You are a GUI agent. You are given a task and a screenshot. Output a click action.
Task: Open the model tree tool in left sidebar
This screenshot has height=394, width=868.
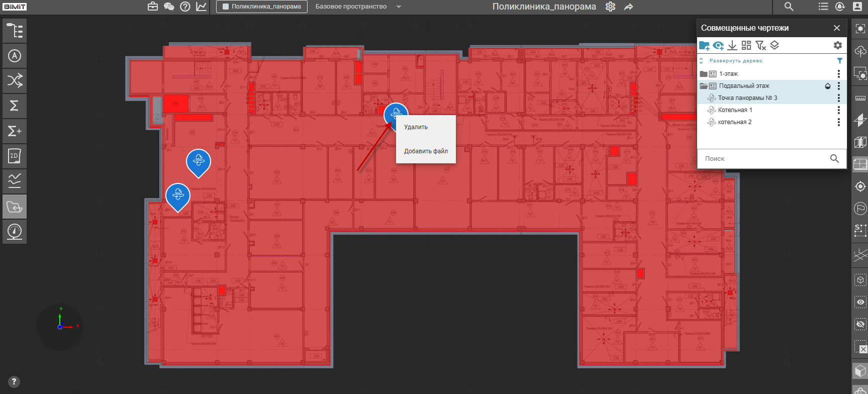coord(15,31)
